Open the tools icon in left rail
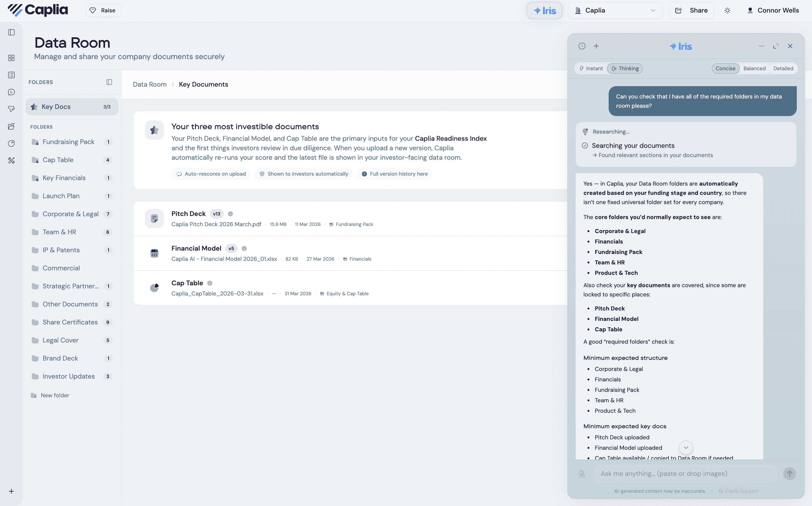Viewport: 812px width, 506px height. [11, 160]
